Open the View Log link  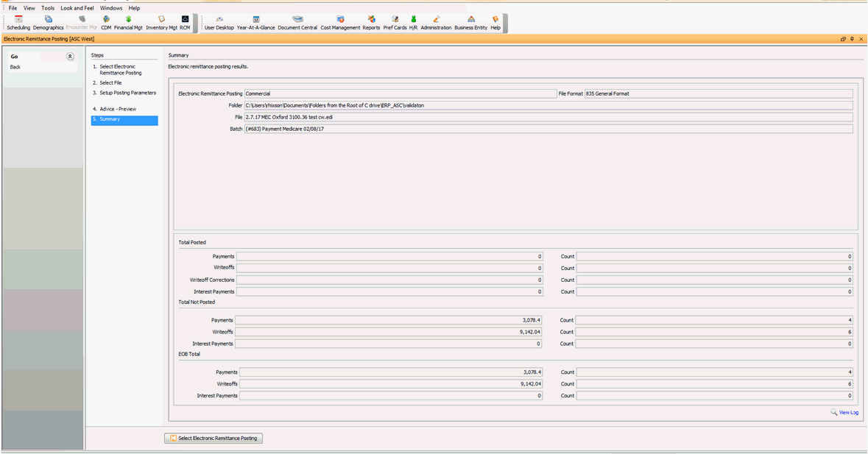[x=849, y=413]
